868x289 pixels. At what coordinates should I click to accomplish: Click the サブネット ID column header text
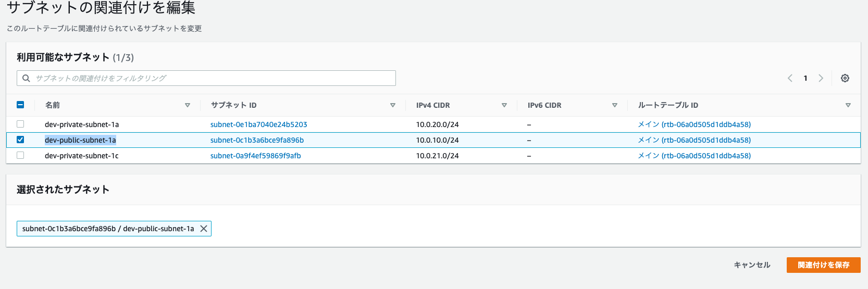pyautogui.click(x=233, y=105)
